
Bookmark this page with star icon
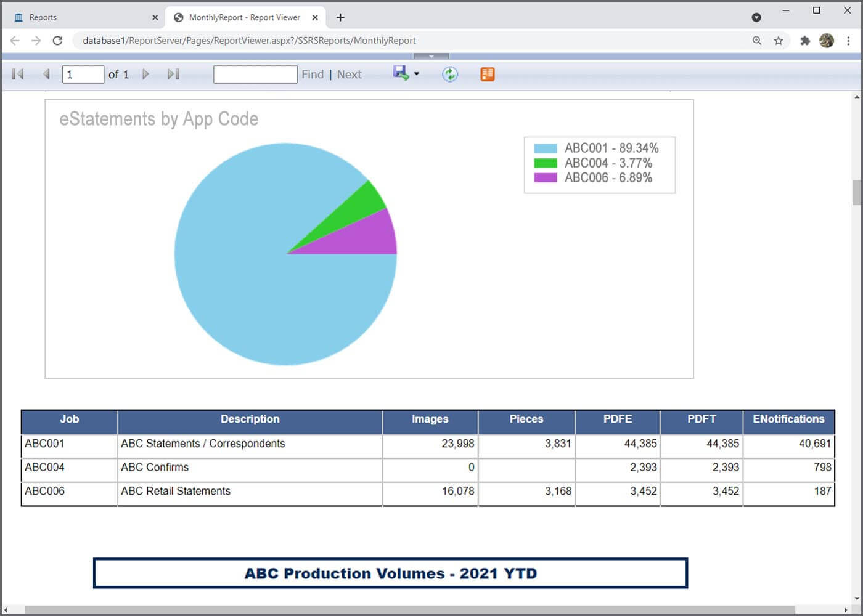779,41
